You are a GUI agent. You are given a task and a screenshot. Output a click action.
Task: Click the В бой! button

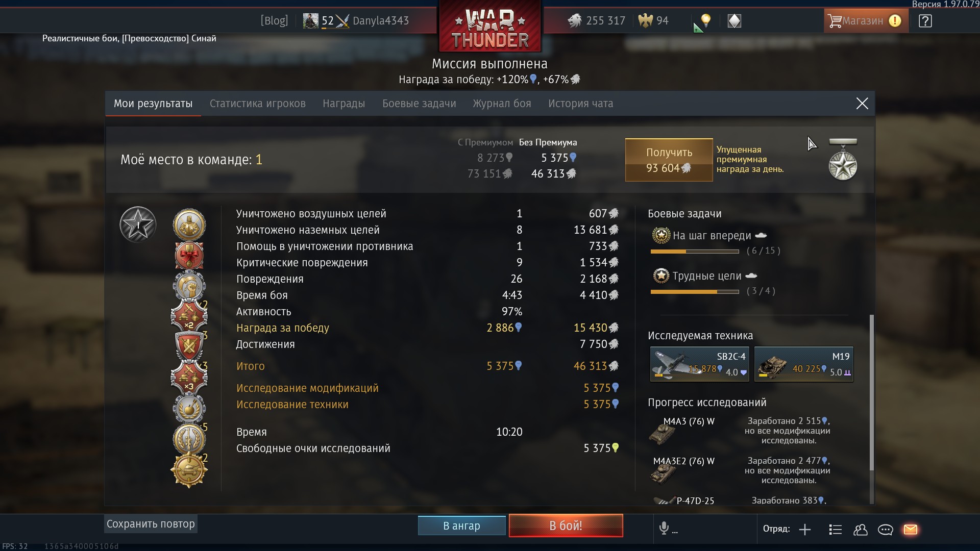tap(566, 525)
